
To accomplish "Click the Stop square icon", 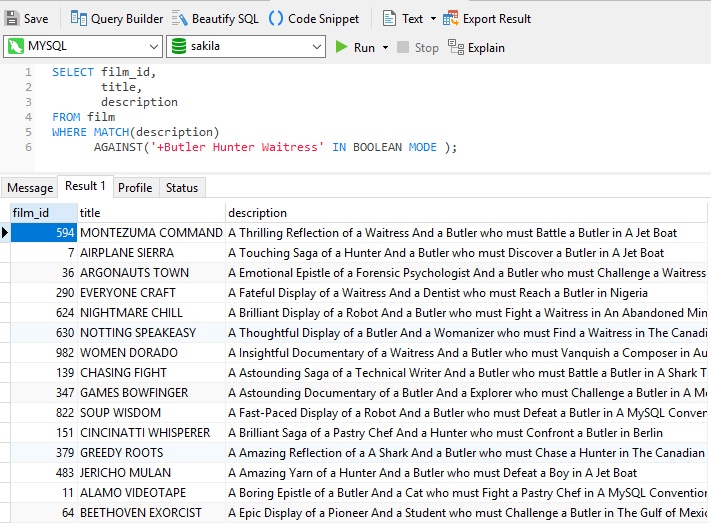I will [x=403, y=47].
